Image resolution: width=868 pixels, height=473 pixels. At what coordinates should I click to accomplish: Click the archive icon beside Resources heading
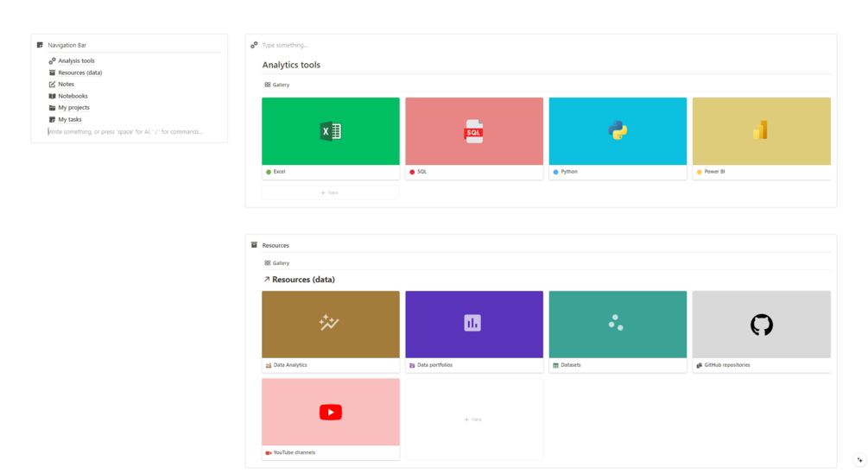[254, 244]
